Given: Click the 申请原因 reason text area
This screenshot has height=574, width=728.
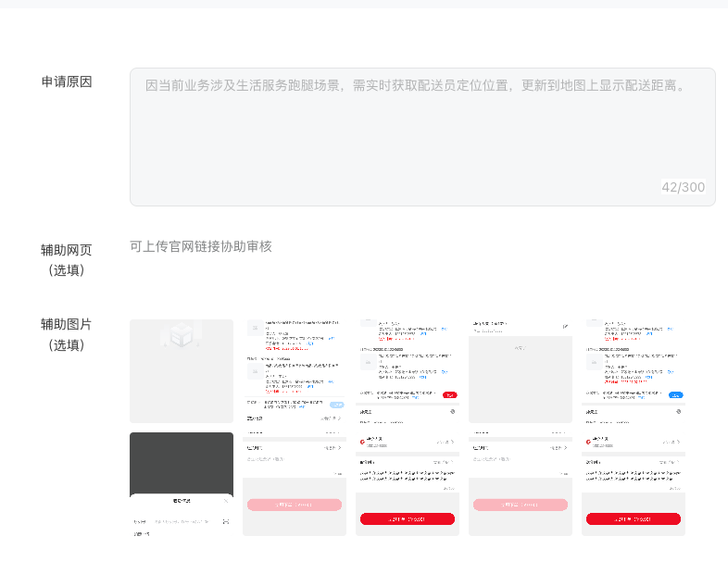Looking at the screenshot, I should pos(422,137).
